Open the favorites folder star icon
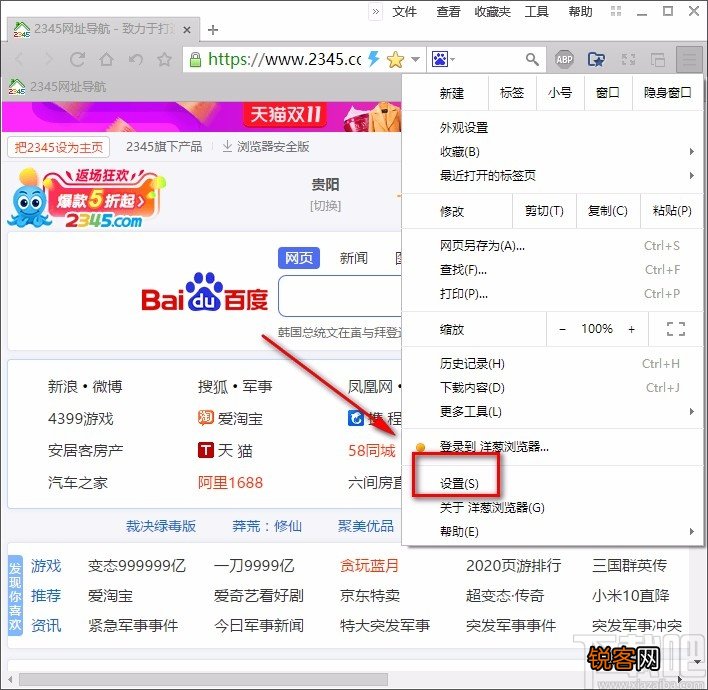 [x=596, y=59]
